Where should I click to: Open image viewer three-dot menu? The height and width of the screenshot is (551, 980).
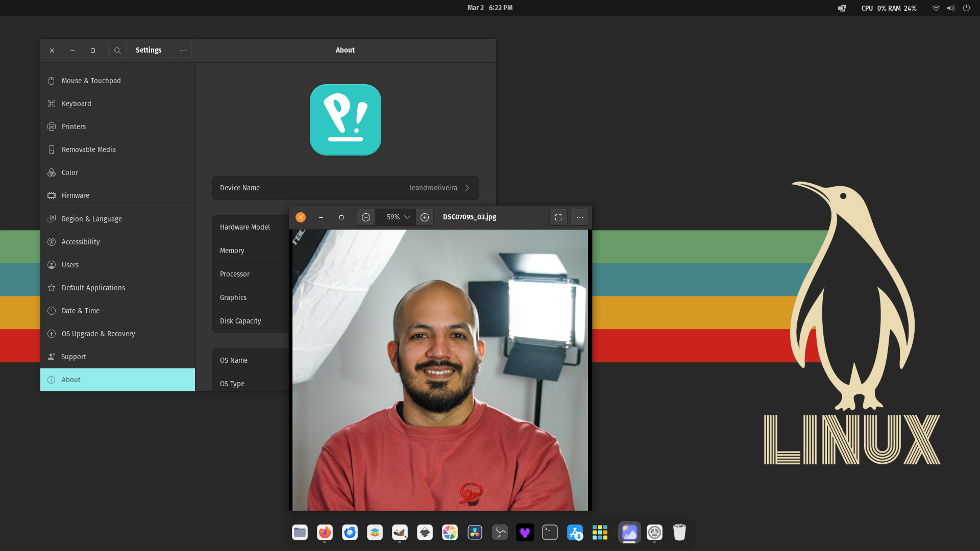pyautogui.click(x=580, y=217)
